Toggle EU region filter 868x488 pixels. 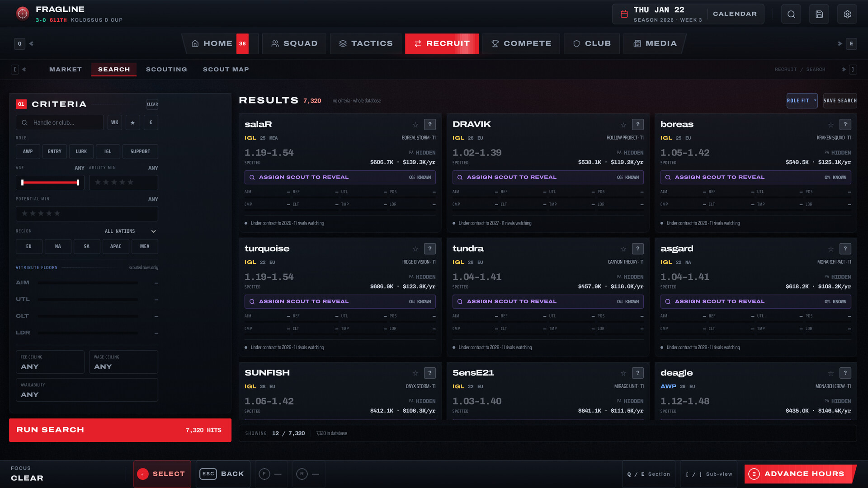click(x=29, y=246)
